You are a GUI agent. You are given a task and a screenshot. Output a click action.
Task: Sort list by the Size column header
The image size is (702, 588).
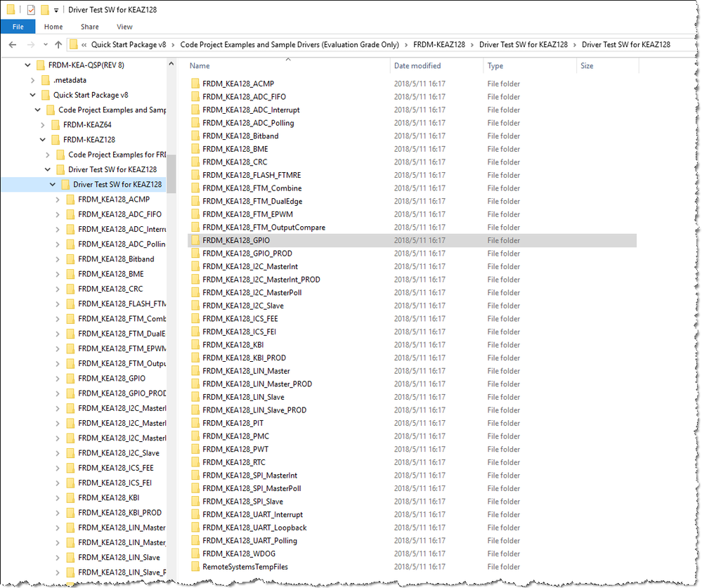coord(587,66)
